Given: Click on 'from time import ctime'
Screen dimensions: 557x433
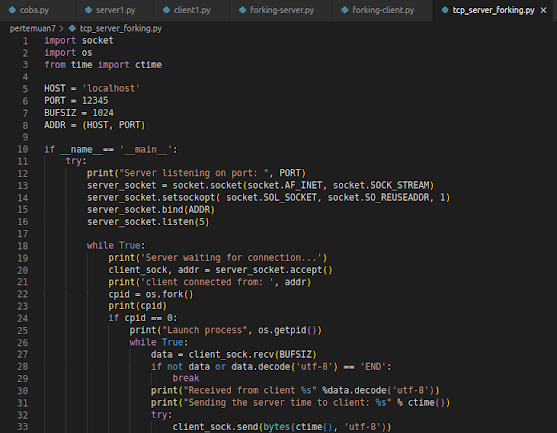Looking at the screenshot, I should (103, 65).
